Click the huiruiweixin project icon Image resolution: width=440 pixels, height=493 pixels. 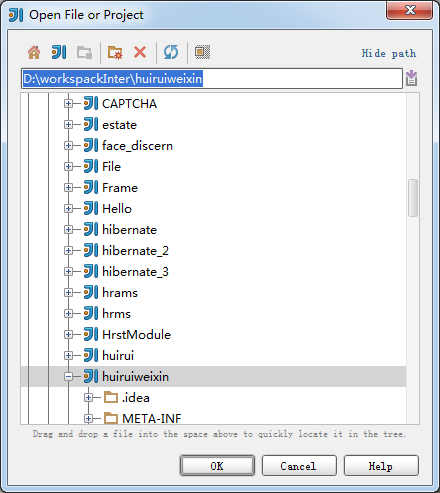pos(91,376)
